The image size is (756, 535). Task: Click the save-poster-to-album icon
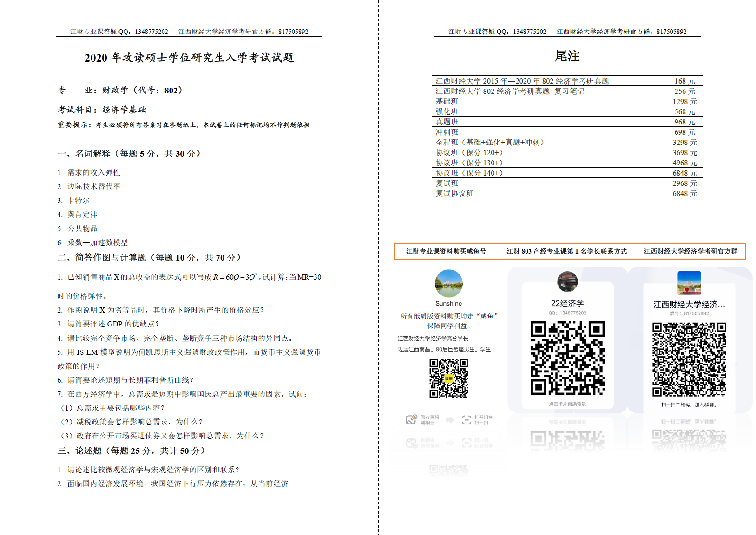(x=411, y=420)
